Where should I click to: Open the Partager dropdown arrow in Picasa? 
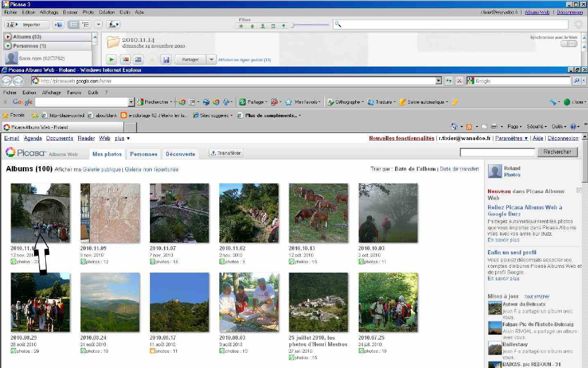point(212,59)
